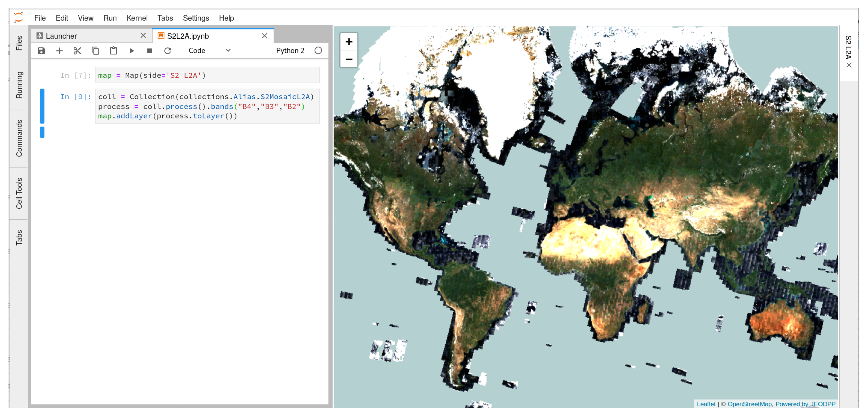Run the selected cell
The width and height of the screenshot is (868, 414).
(x=132, y=51)
